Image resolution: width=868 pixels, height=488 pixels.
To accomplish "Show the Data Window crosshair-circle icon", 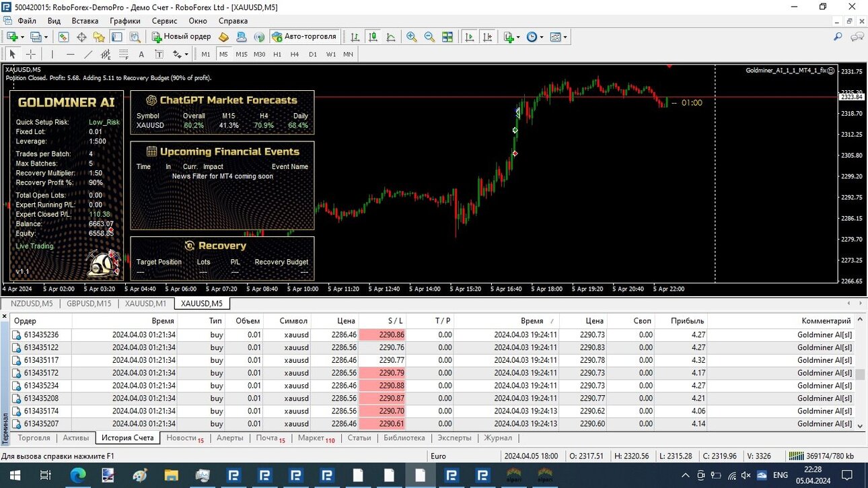I will pyautogui.click(x=82, y=37).
